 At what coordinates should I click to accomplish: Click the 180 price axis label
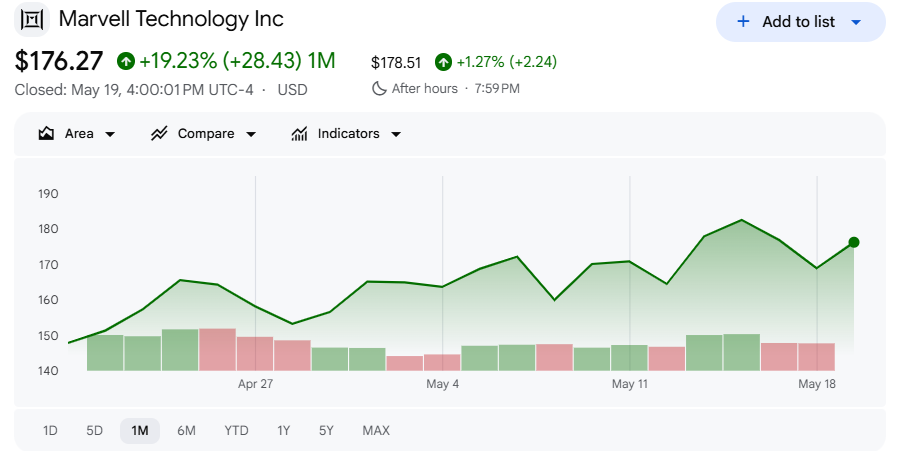[x=48, y=229]
